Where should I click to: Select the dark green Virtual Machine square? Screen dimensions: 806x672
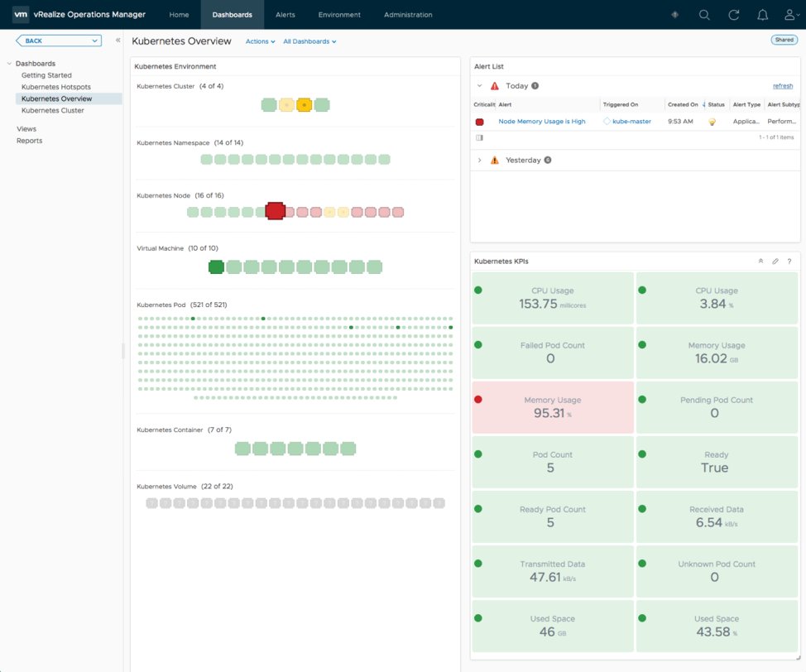tap(216, 266)
